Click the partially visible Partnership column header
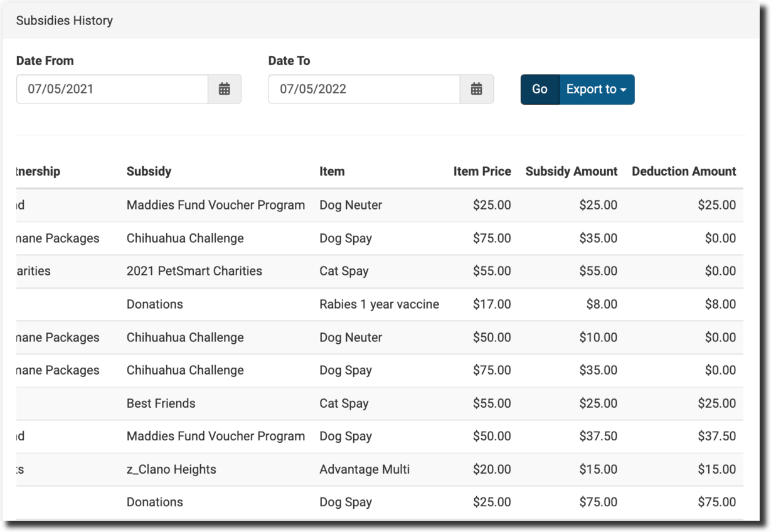 click(x=38, y=171)
